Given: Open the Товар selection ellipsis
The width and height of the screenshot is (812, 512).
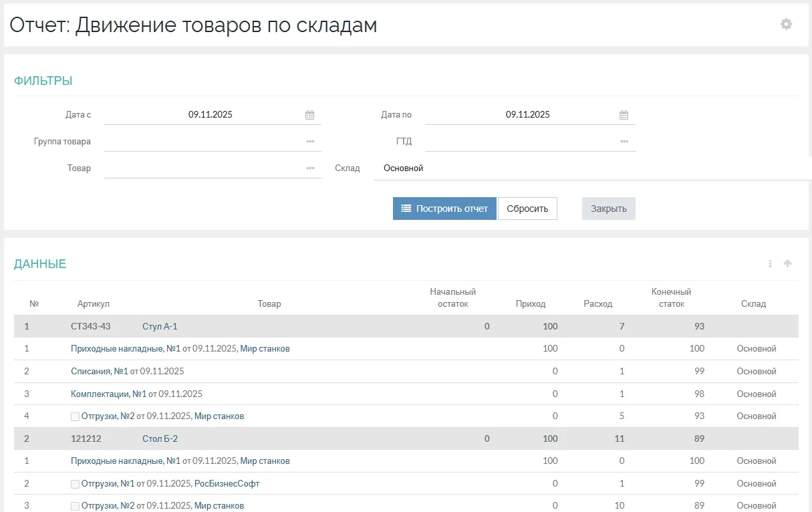Looking at the screenshot, I should 310,168.
